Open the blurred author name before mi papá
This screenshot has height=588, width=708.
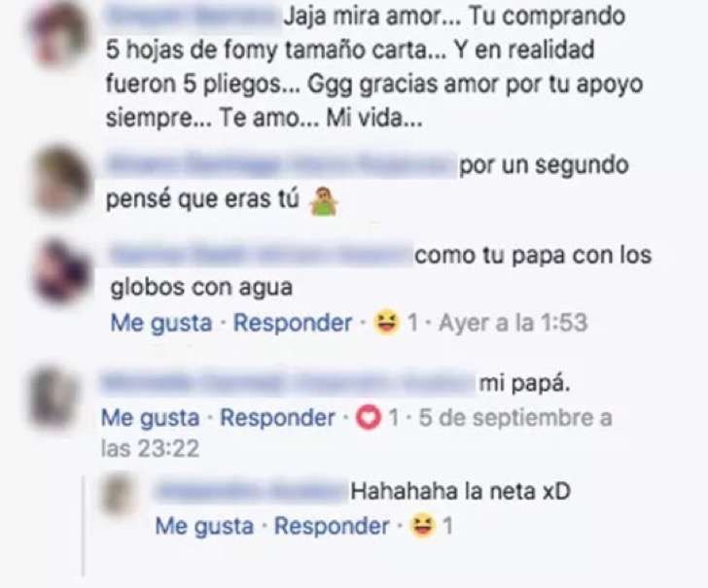point(288,384)
